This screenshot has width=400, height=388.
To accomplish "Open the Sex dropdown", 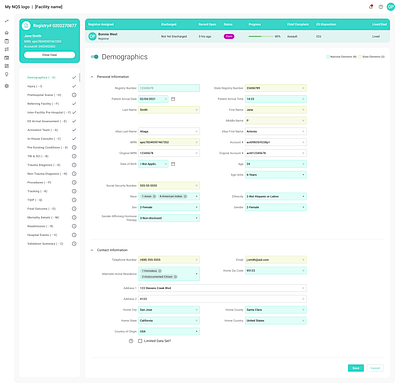I will [x=197, y=207].
